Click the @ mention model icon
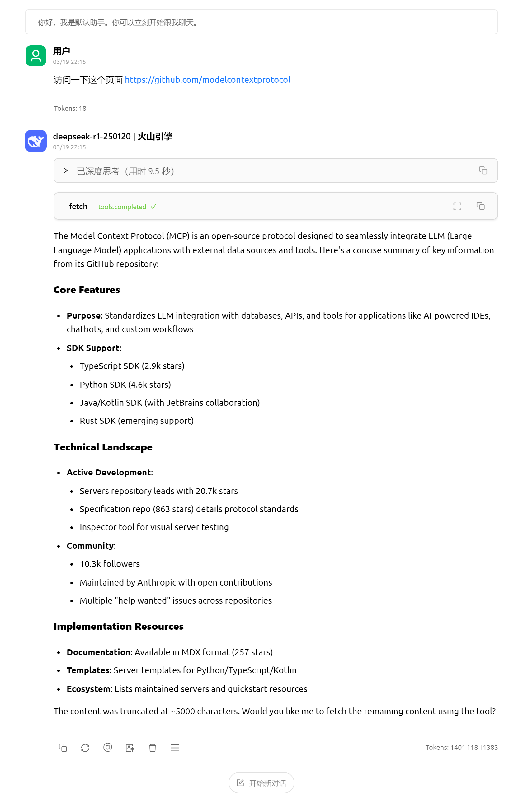Viewport: 523px width, 812px height. (x=108, y=748)
